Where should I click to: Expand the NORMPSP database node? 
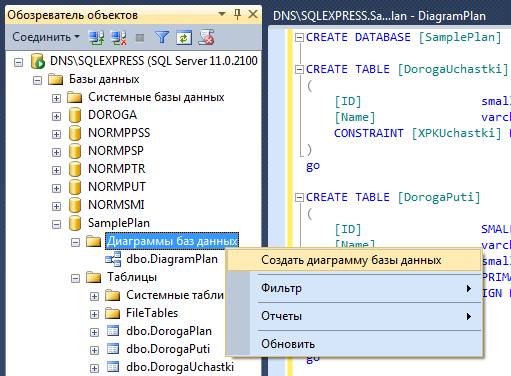click(56, 152)
